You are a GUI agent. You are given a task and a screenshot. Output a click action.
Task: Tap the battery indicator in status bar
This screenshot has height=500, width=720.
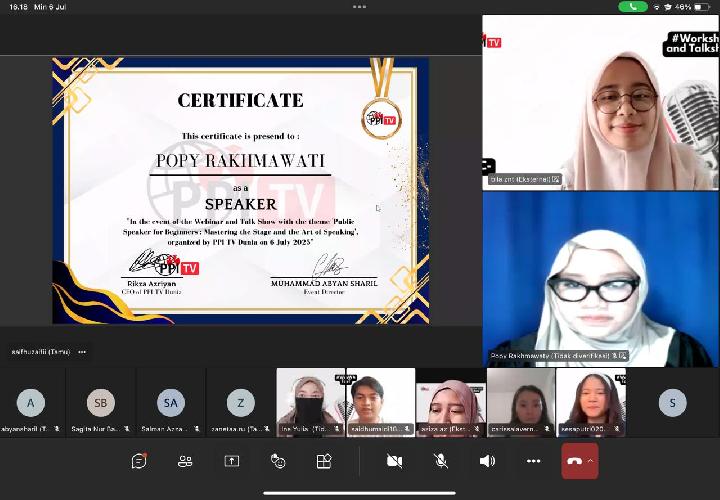(703, 7)
